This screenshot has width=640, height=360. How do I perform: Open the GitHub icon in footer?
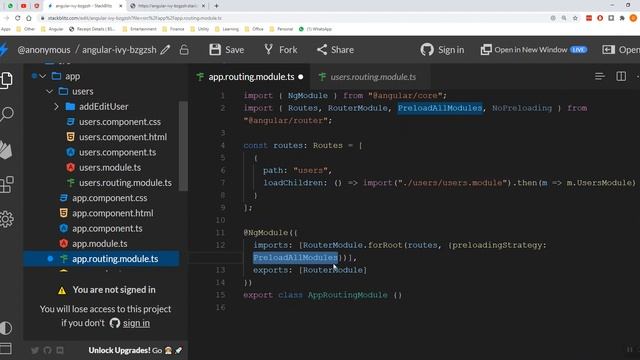(x=47, y=350)
